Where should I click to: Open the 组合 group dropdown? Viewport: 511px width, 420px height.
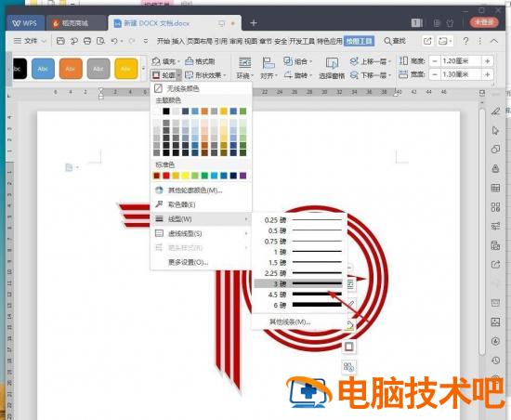click(297, 61)
